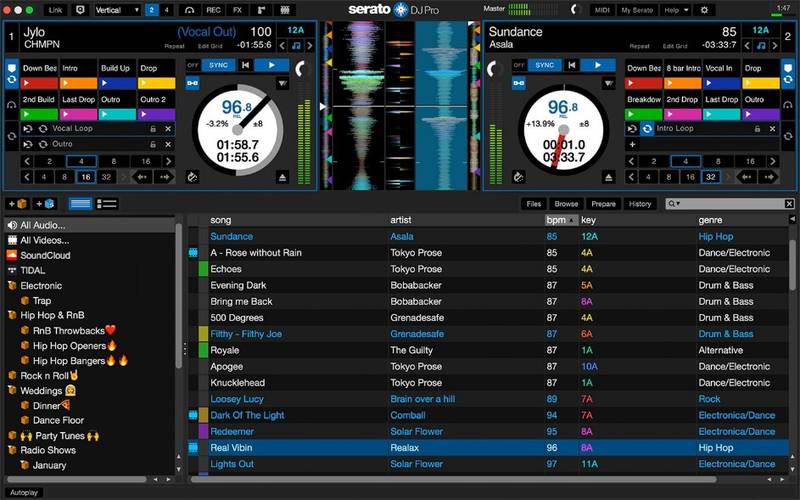Toggle the Link button

coord(54,10)
